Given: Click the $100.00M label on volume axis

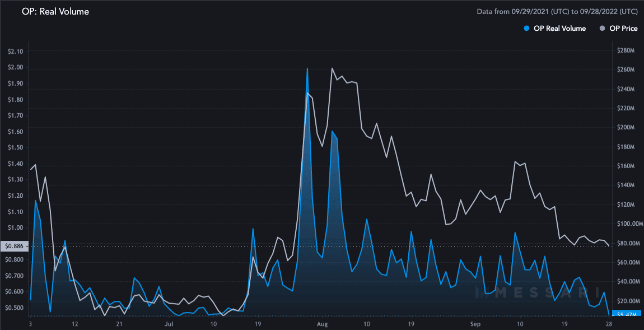Looking at the screenshot, I should pyautogui.click(x=627, y=224).
